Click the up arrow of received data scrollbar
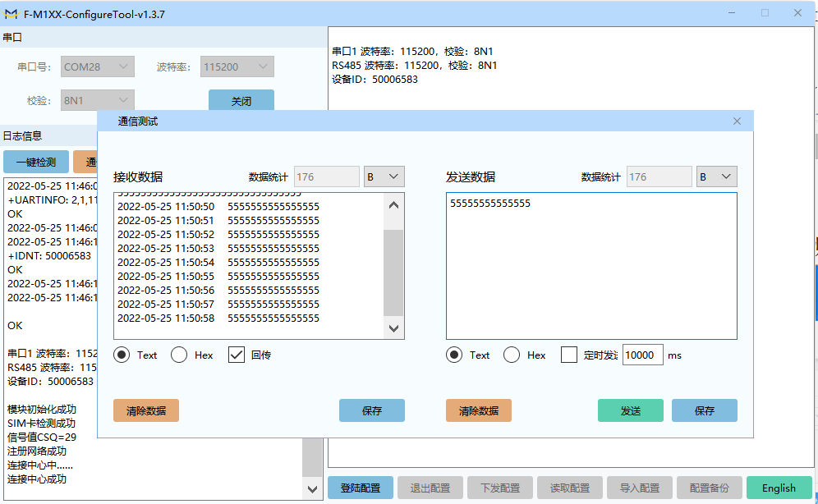818x504 pixels. [x=394, y=205]
